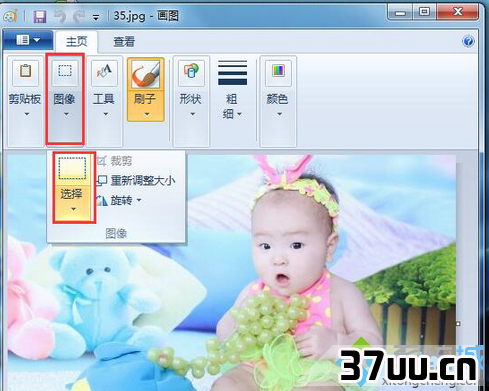Click the Undo arrow in title bar
This screenshot has width=489, height=391.
click(x=60, y=16)
